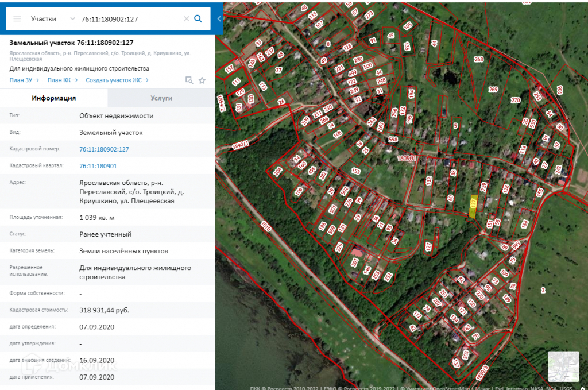Select the 1 039 кв. м area value
Image resolution: width=588 pixels, height=390 pixels.
pyautogui.click(x=96, y=218)
